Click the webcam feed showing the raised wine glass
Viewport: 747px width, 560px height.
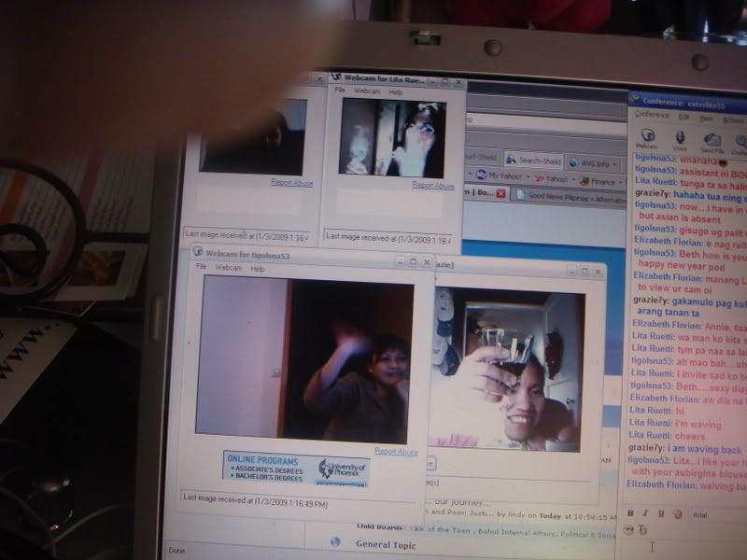[505, 371]
